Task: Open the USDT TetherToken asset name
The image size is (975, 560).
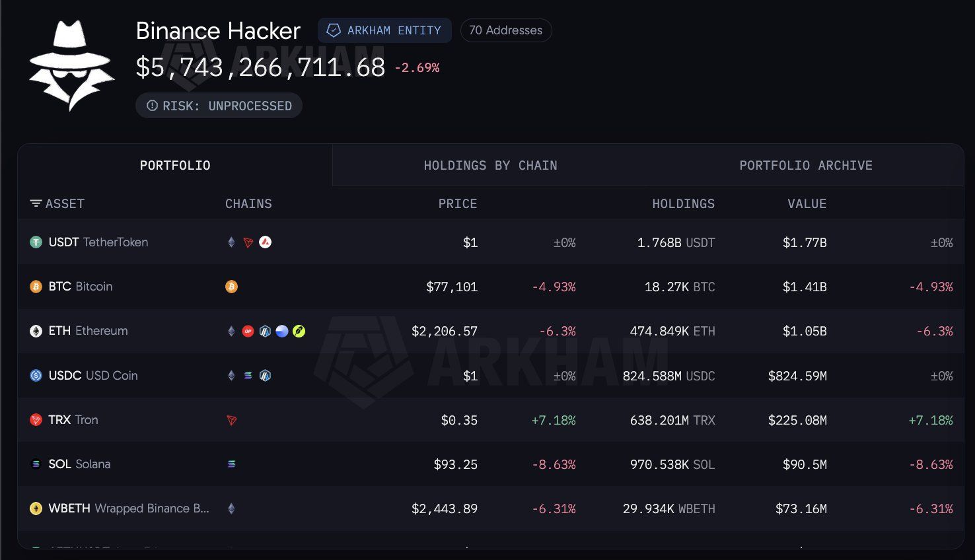Action: pos(98,242)
